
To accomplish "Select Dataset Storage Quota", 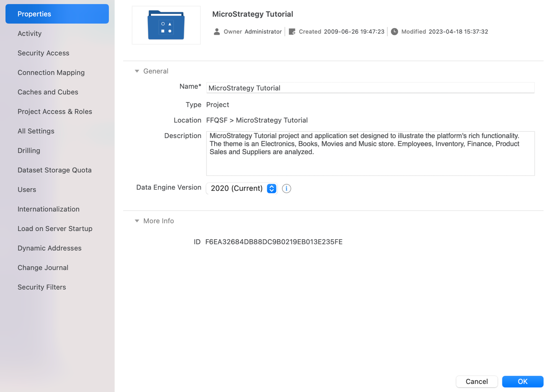I will 54,170.
